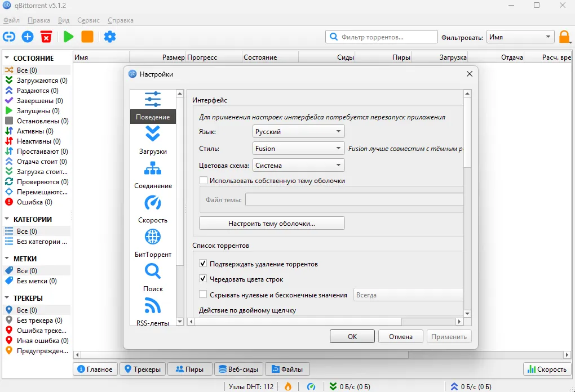Open the Язык dropdown
575x392 pixels.
tap(299, 132)
